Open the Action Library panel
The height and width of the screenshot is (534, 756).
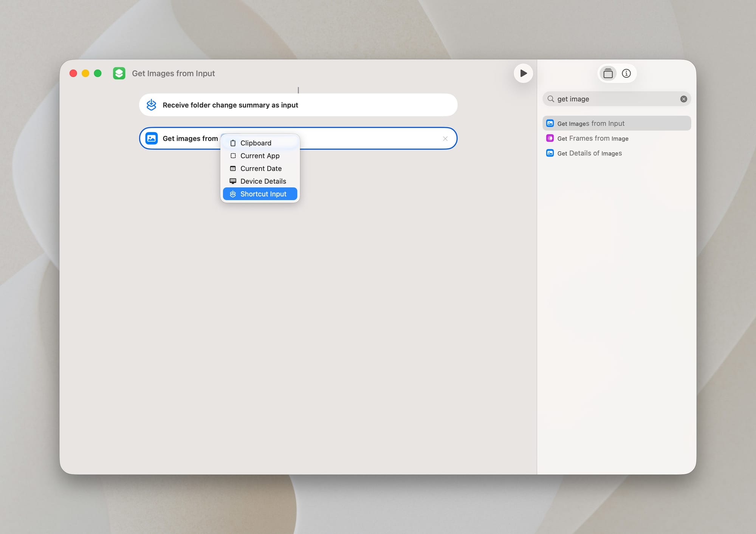point(608,73)
